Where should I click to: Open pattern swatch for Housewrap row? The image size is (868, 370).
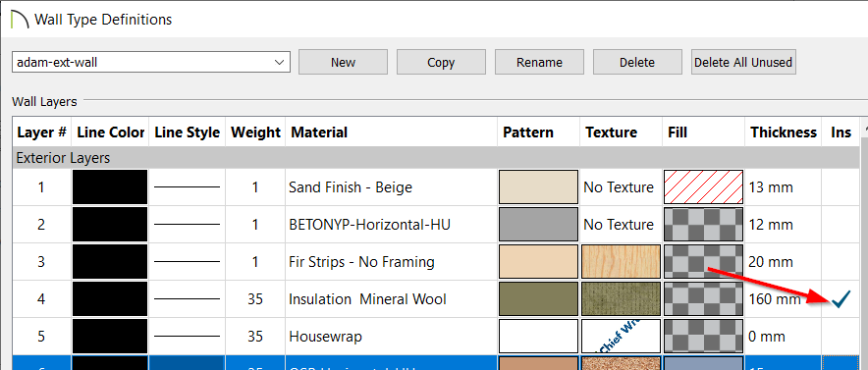pos(539,336)
